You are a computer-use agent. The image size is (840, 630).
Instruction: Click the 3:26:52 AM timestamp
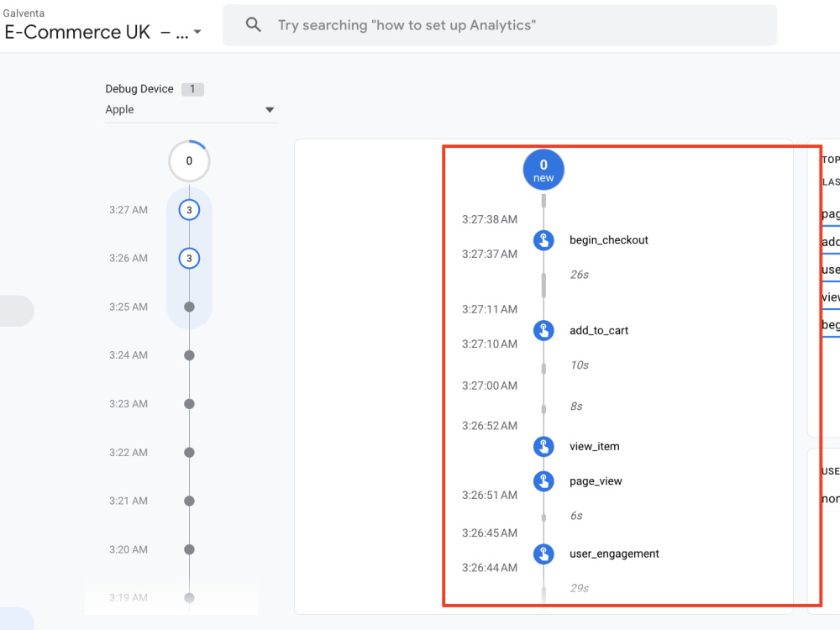[490, 426]
